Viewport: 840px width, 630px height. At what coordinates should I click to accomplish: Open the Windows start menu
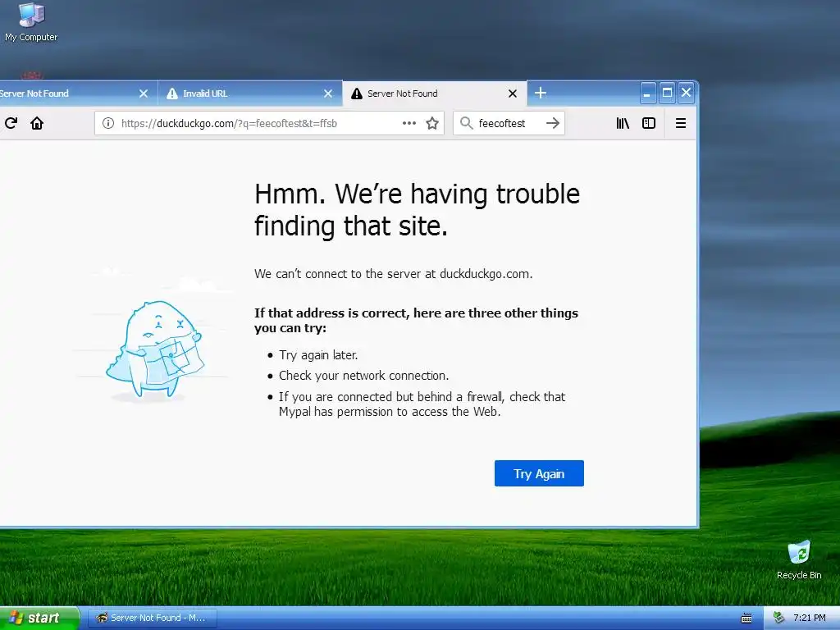click(x=39, y=618)
